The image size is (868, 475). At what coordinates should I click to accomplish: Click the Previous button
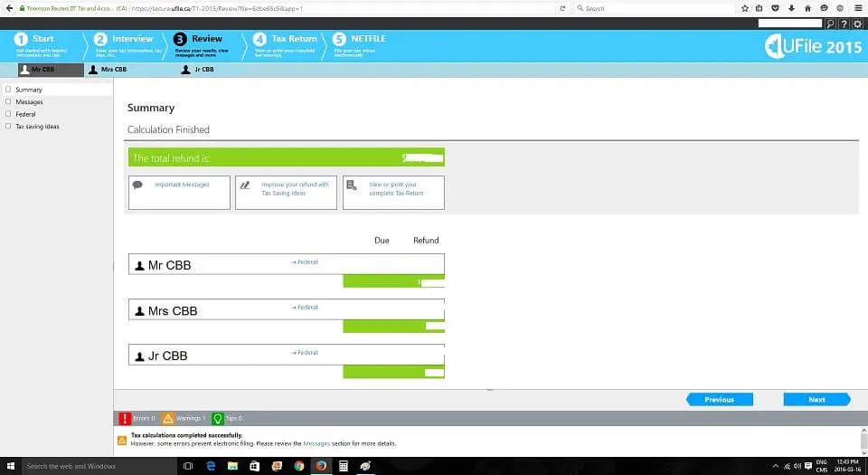click(x=719, y=399)
